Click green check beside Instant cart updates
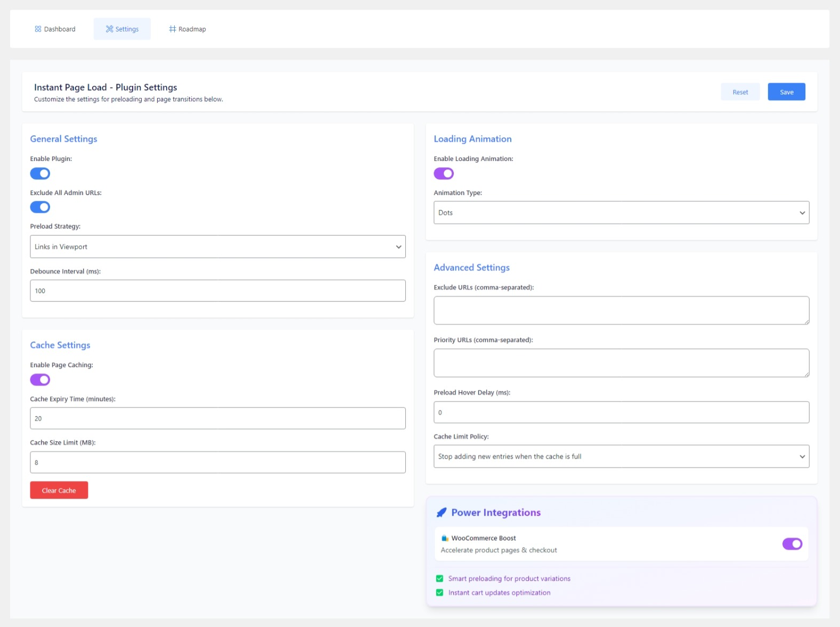The height and width of the screenshot is (627, 840). pos(439,592)
